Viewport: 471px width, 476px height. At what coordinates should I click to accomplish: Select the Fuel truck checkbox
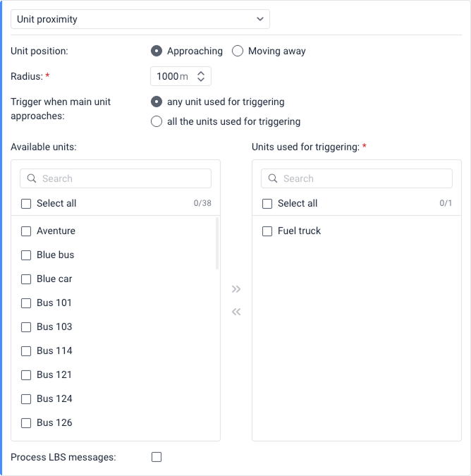[267, 231]
